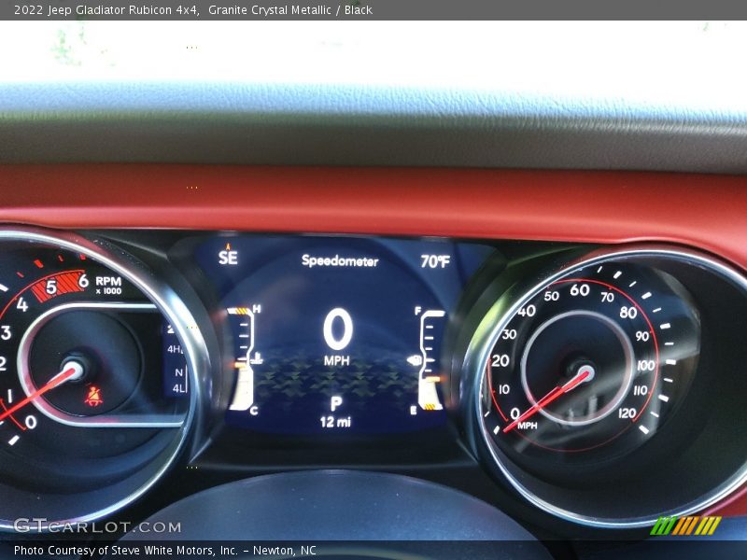Click the 110 on the analog speedometer
747x560 pixels.
click(641, 390)
